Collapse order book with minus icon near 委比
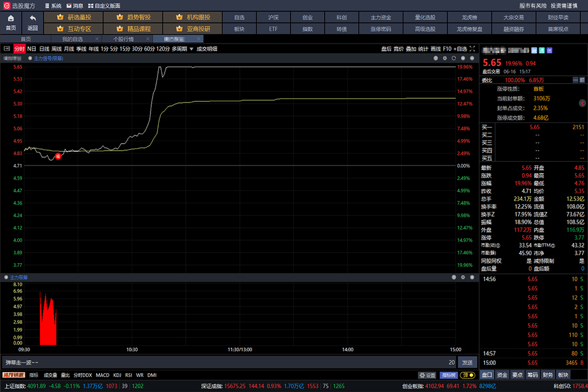 [x=576, y=80]
